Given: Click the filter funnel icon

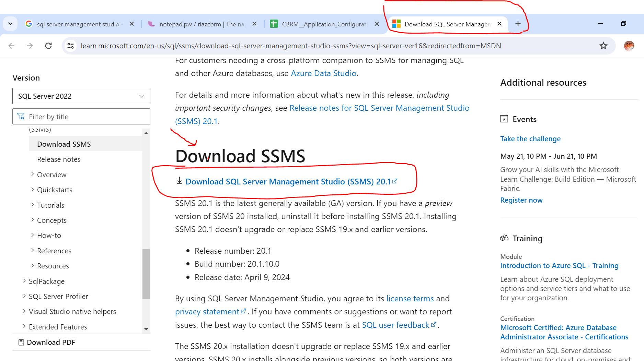Looking at the screenshot, I should point(21,117).
